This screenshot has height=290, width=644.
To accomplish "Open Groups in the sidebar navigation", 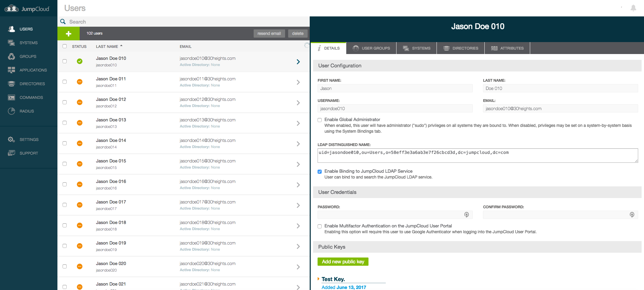I will click(x=28, y=56).
